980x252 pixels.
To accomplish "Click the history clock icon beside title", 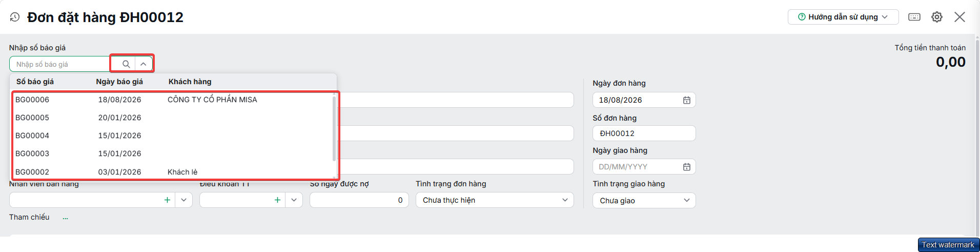I will pyautogui.click(x=15, y=17).
